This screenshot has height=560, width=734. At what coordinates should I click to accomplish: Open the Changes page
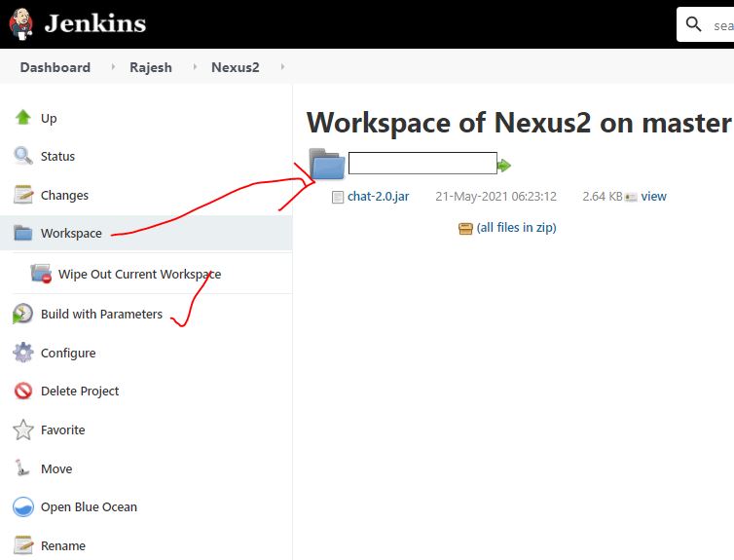[64, 195]
